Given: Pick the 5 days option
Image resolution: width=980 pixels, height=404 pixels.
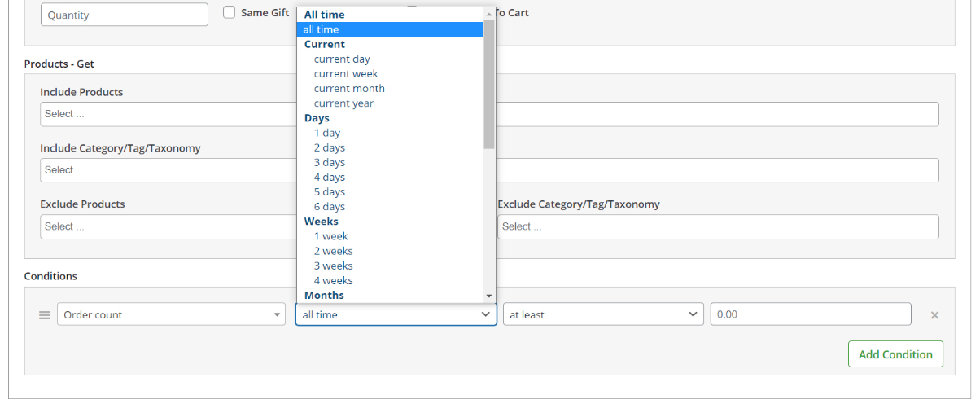Looking at the screenshot, I should tap(390, 191).
